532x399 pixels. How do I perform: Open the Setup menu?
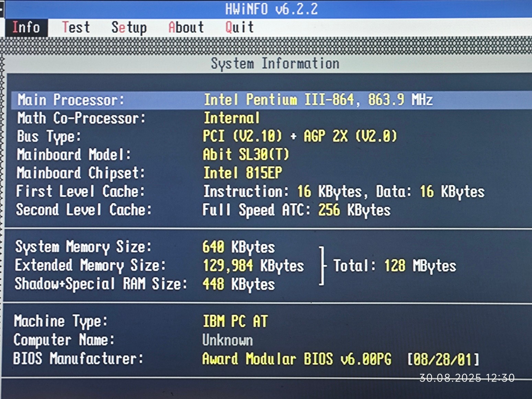[129, 27]
